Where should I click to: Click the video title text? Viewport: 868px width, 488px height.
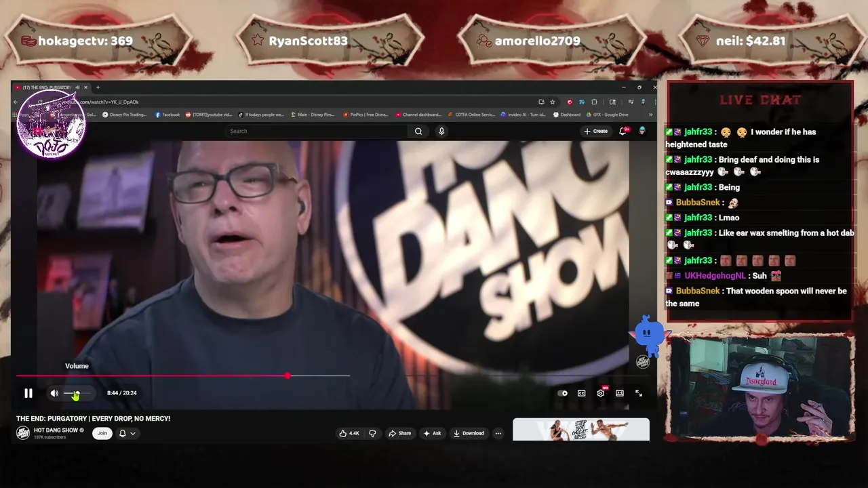[x=93, y=419]
